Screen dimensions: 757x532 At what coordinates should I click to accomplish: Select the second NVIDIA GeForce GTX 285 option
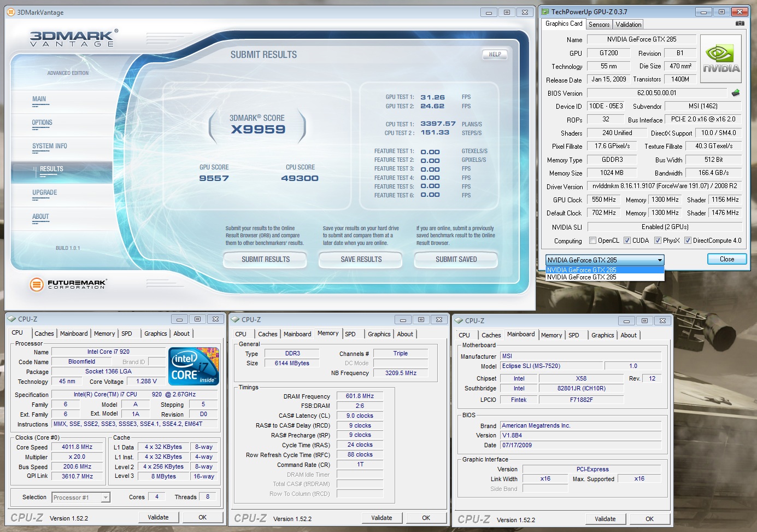(x=605, y=277)
